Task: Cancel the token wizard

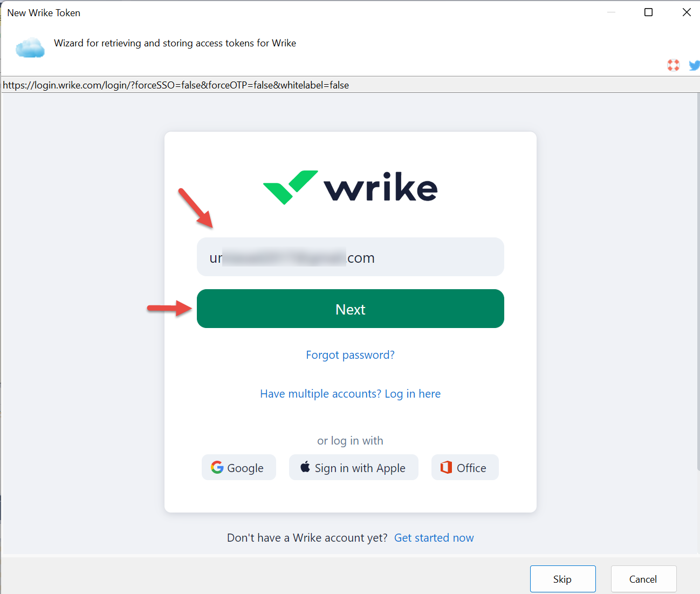Action: tap(643, 579)
